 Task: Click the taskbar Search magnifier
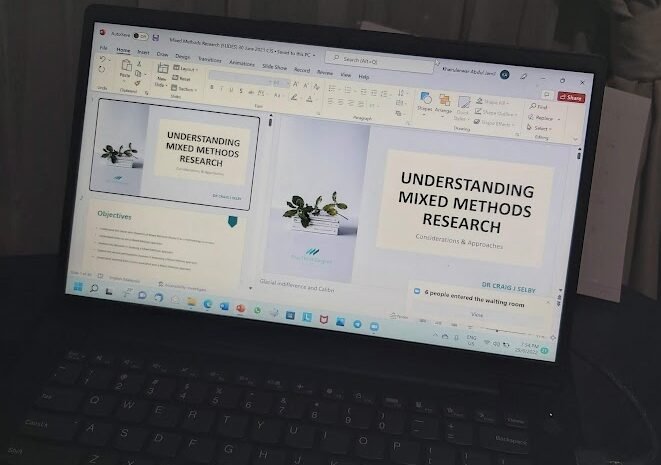pos(94,289)
